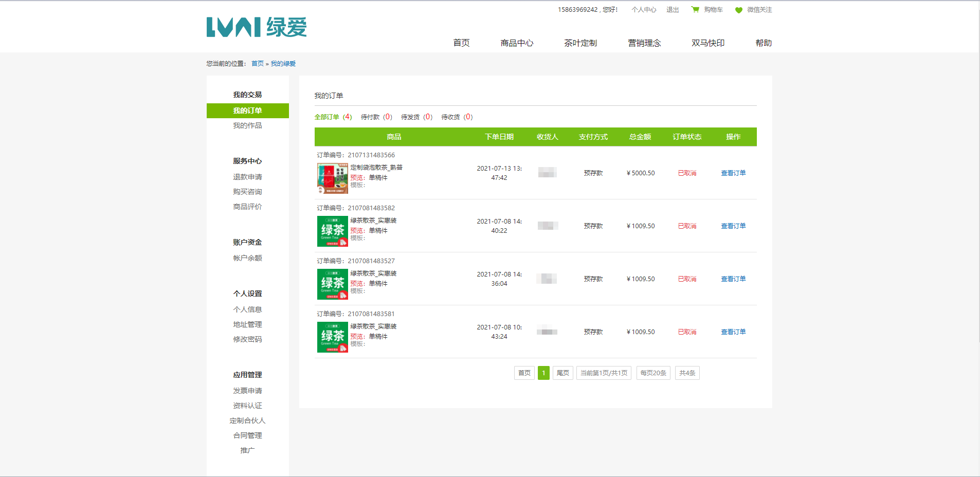Open thumbnail of order 2107131483566

click(332, 178)
